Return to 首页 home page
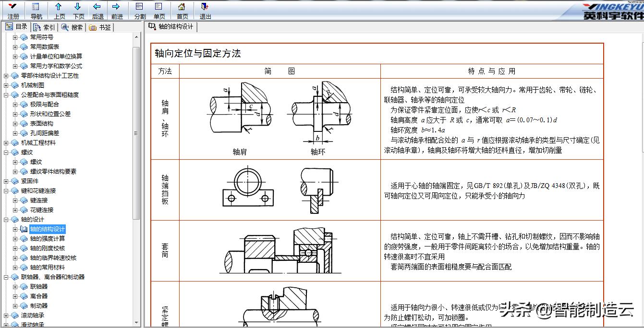The height and width of the screenshot is (328, 644). click(x=182, y=11)
